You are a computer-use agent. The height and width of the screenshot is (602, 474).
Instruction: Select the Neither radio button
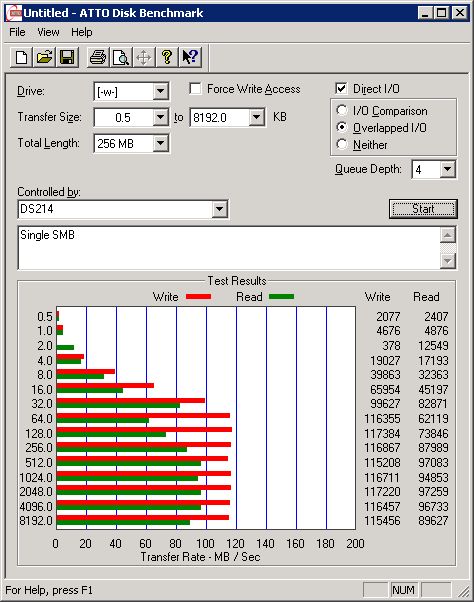click(x=342, y=144)
